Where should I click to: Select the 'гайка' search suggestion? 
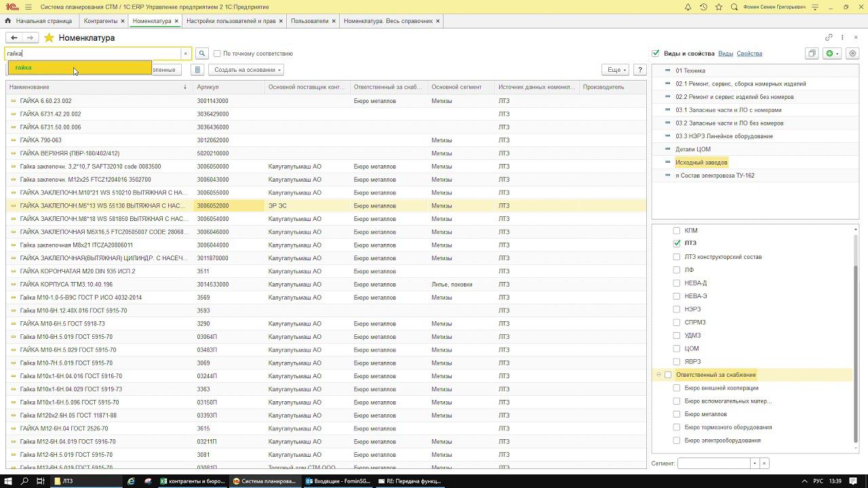coord(24,68)
